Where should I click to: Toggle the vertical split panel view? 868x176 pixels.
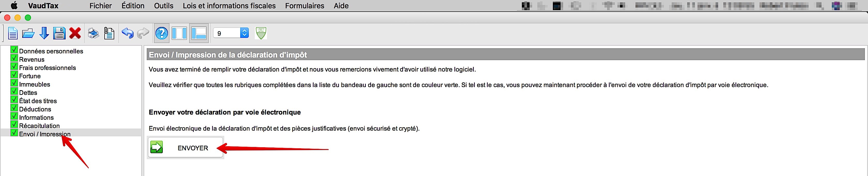tap(179, 33)
